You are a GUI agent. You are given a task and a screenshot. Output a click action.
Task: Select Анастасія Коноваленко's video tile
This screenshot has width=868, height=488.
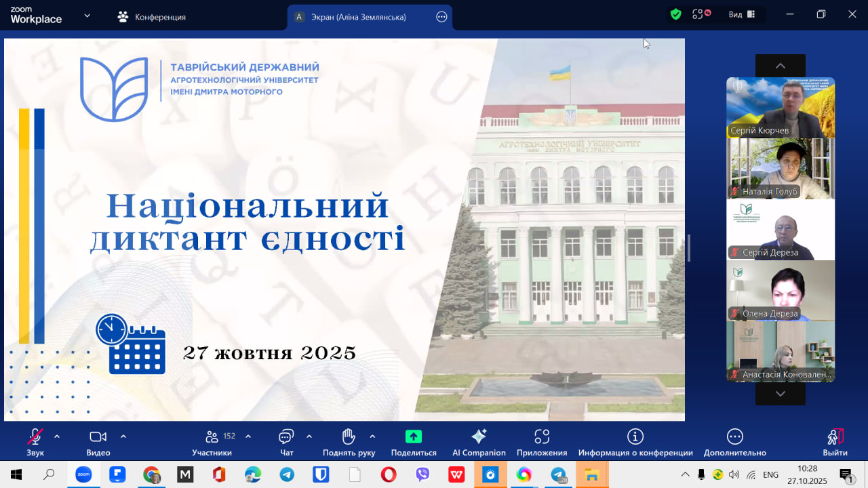tap(781, 352)
